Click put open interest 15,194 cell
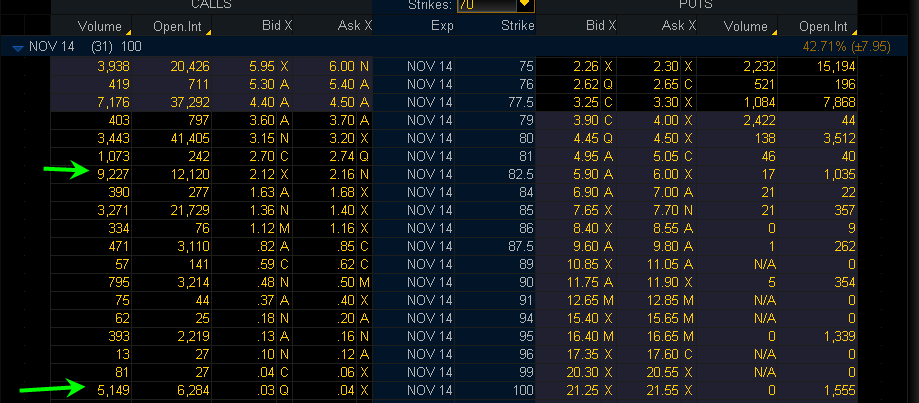This screenshot has width=919, height=403. click(x=831, y=66)
